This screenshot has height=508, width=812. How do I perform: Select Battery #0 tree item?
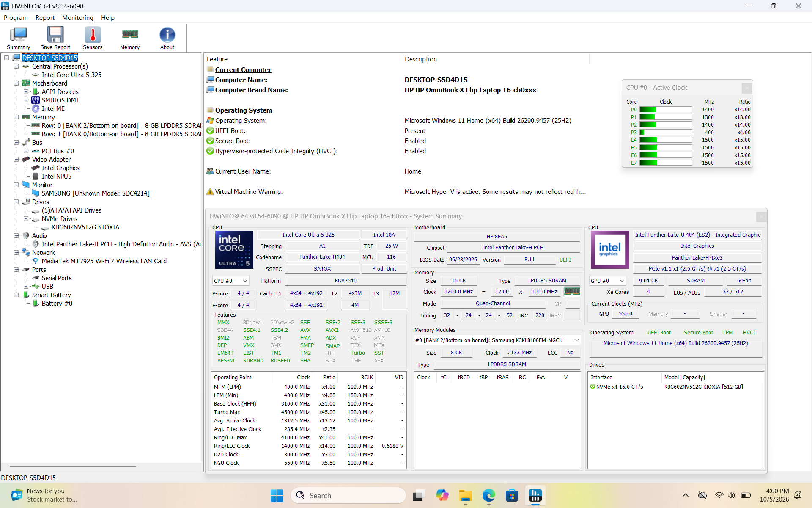coord(57,304)
